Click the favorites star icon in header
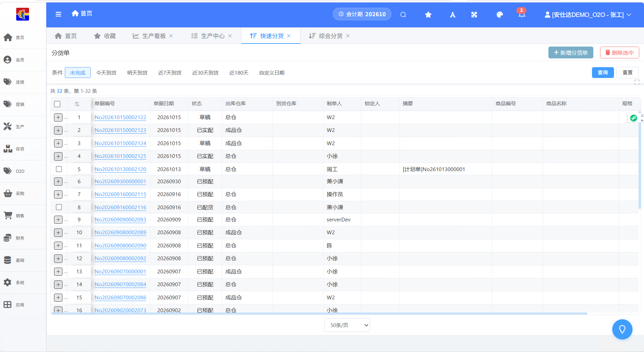 click(428, 15)
